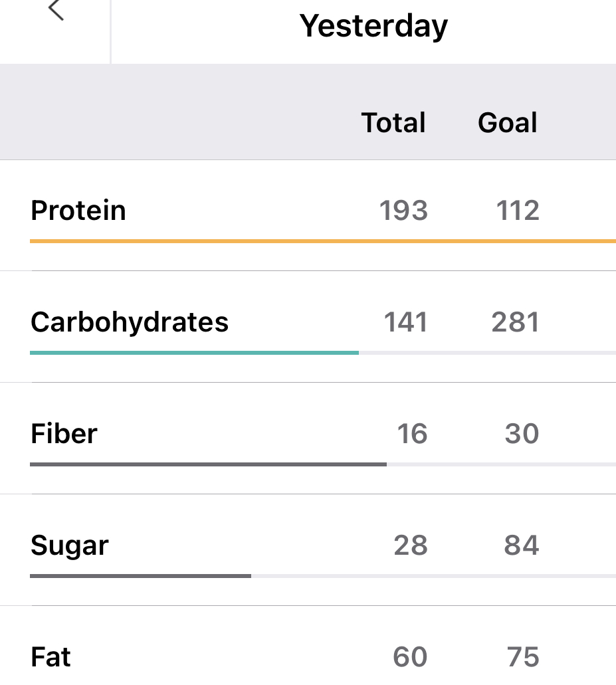Open the Sugar nutrient row

pos(70,545)
